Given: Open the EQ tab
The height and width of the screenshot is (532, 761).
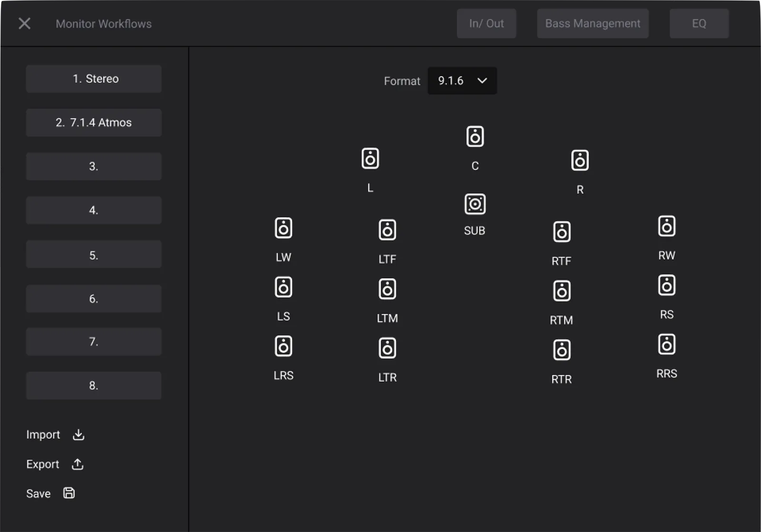Looking at the screenshot, I should pos(699,24).
